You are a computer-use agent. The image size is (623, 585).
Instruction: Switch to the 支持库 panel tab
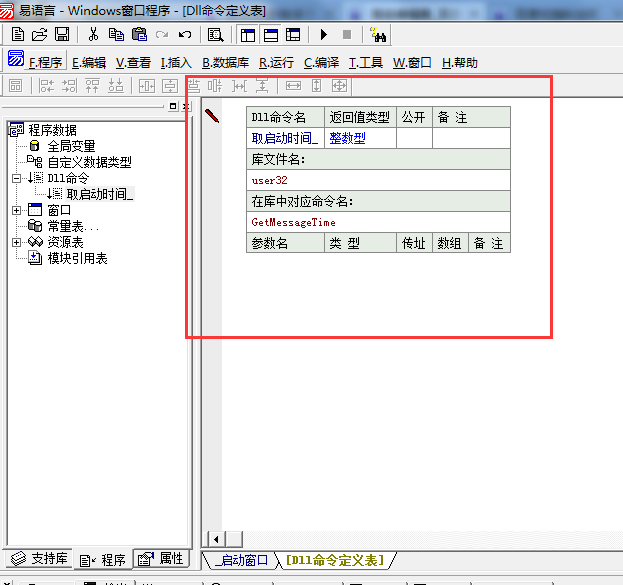[39, 559]
